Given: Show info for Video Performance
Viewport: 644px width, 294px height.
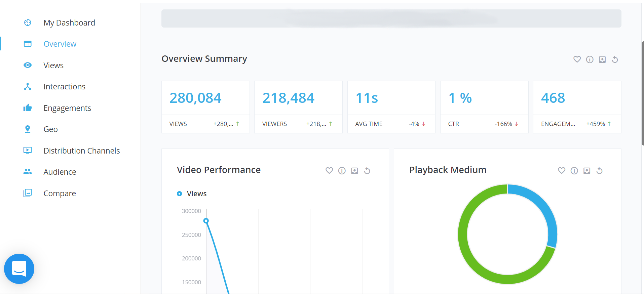Looking at the screenshot, I should tap(342, 171).
